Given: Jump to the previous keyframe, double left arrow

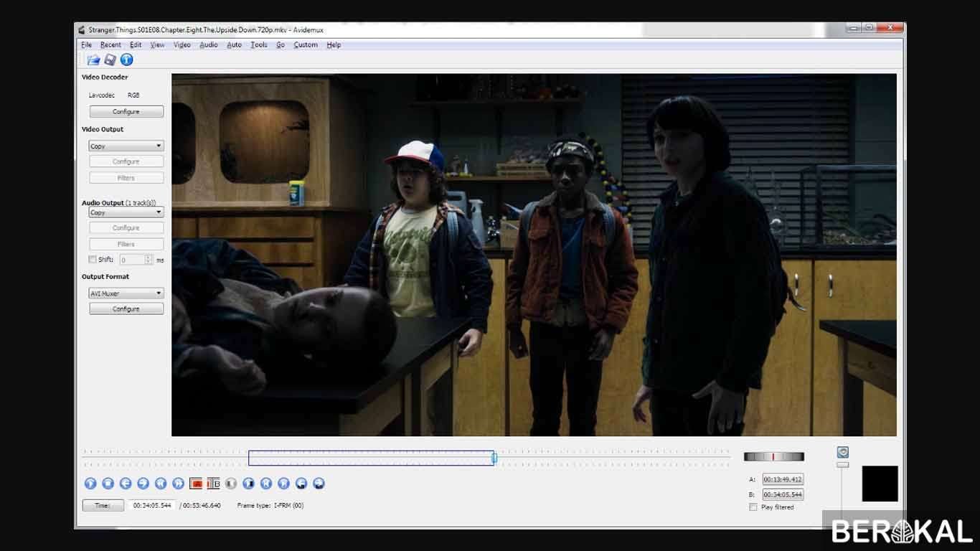Looking at the screenshot, I should coord(161,484).
